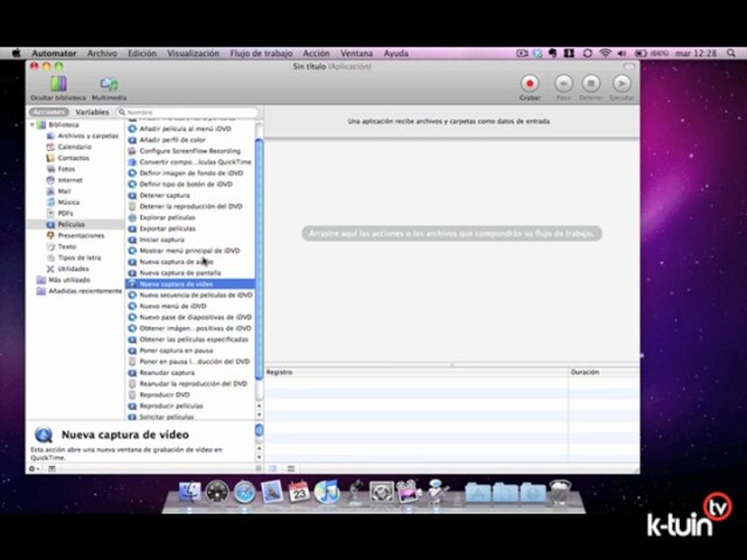Click the Wi-Fi status menu icon
This screenshot has height=560, width=747.
(x=605, y=54)
